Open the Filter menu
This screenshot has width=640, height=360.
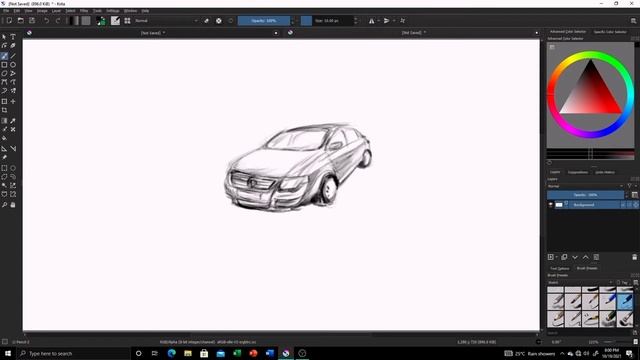(84, 11)
